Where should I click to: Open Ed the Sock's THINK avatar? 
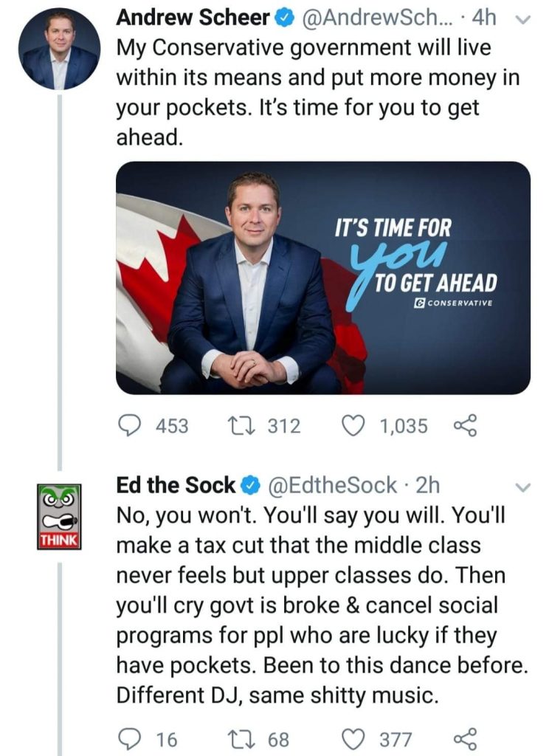coord(59,517)
